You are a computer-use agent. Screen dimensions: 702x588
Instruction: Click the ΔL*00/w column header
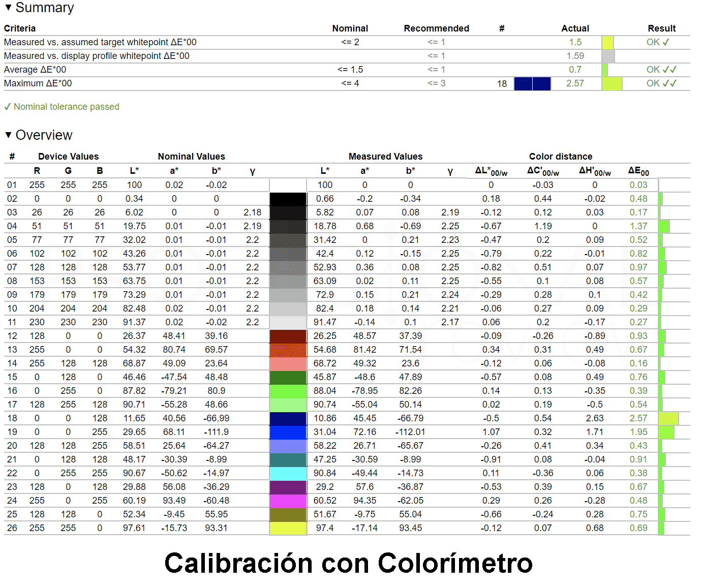[x=491, y=171]
